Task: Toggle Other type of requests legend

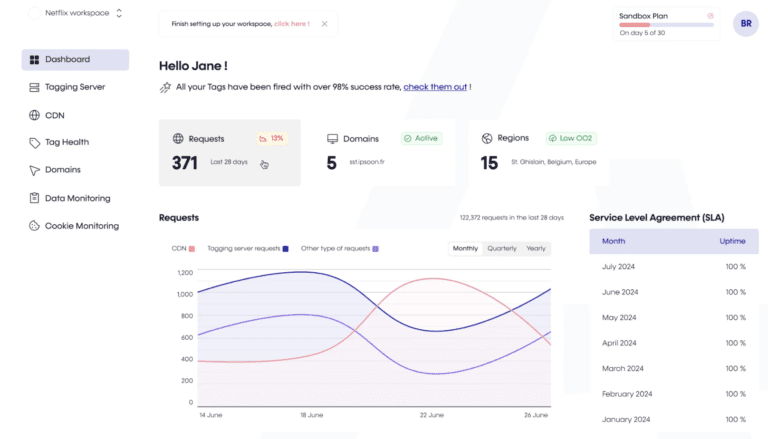Action: (x=340, y=248)
